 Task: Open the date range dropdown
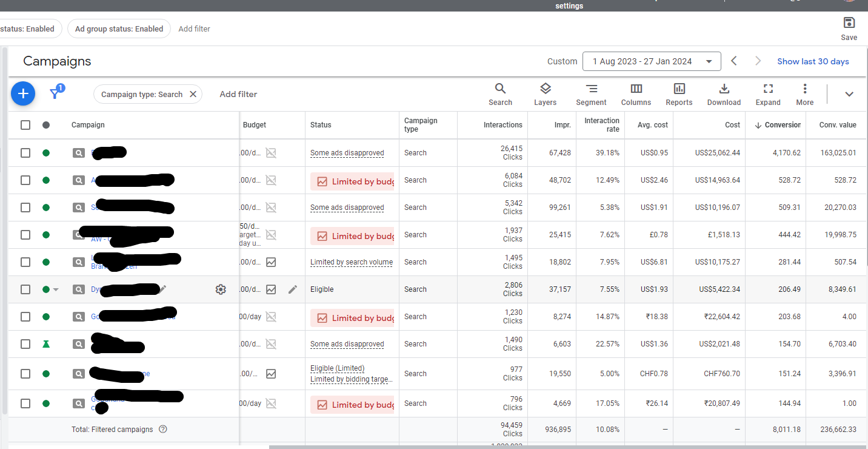[x=651, y=61]
